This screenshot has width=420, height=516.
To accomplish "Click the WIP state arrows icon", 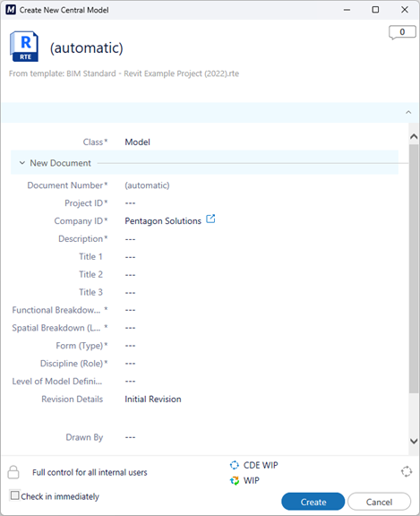I will [234, 480].
